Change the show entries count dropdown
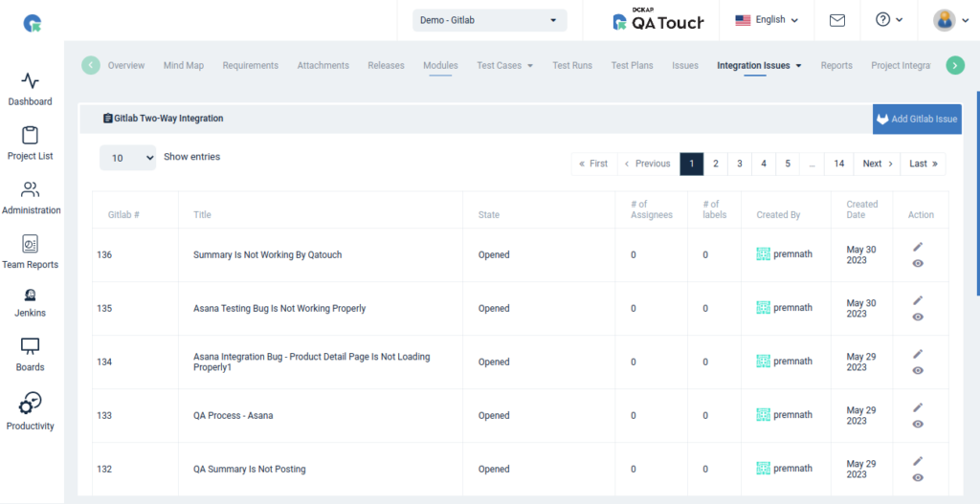980x504 pixels. tap(127, 158)
